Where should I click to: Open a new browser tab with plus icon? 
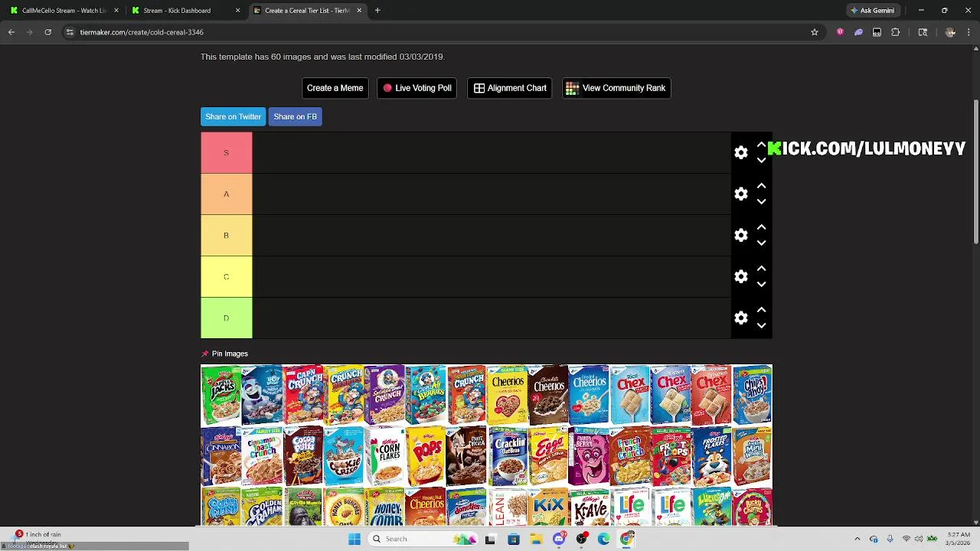coord(377,11)
